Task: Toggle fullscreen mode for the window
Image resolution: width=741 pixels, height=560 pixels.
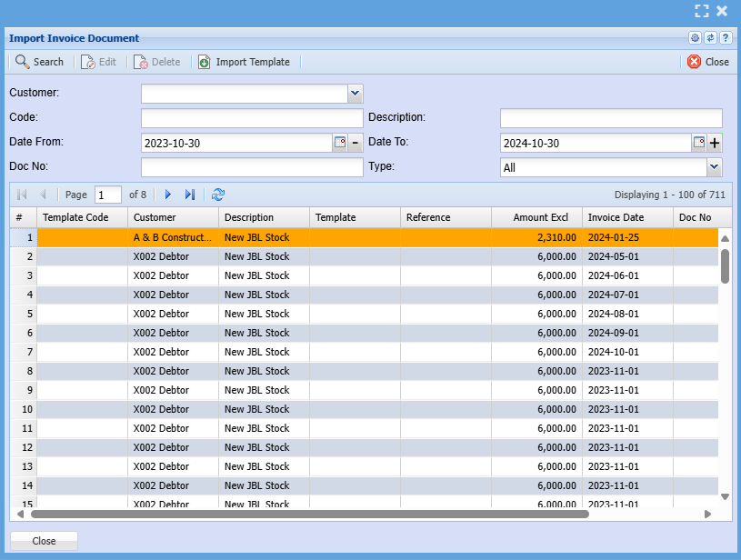Action: (x=701, y=11)
